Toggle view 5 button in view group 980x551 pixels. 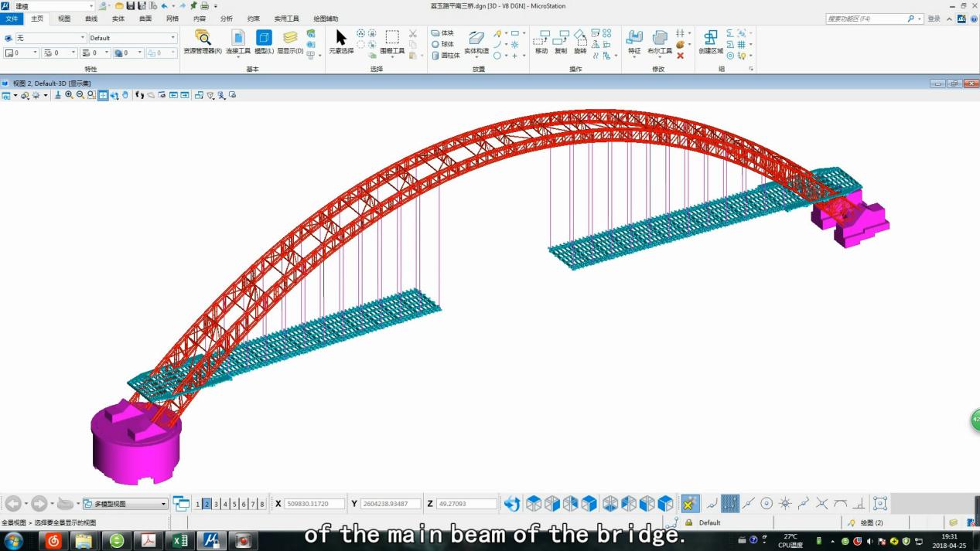point(234,504)
